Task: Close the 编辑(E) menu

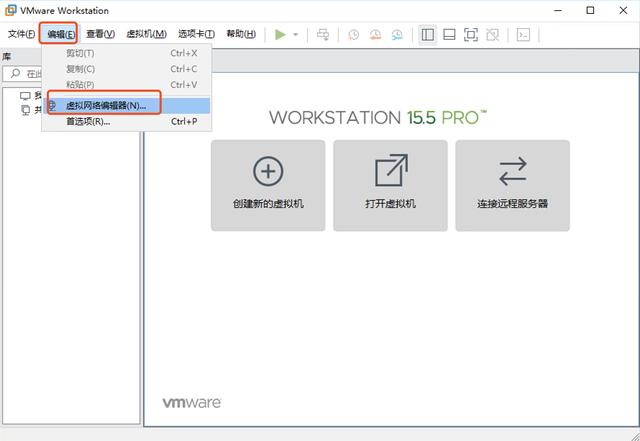Action: pyautogui.click(x=61, y=34)
